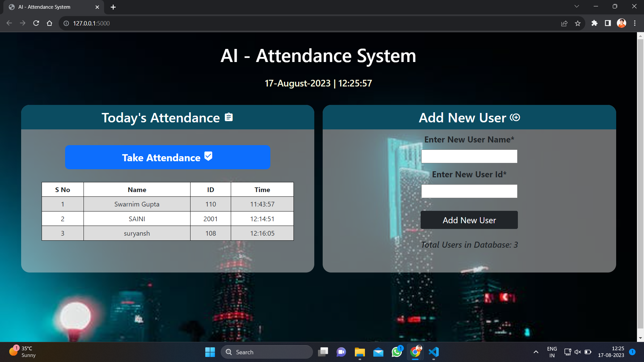Click the Enter New User Name input field
The width and height of the screenshot is (644, 362).
(469, 156)
